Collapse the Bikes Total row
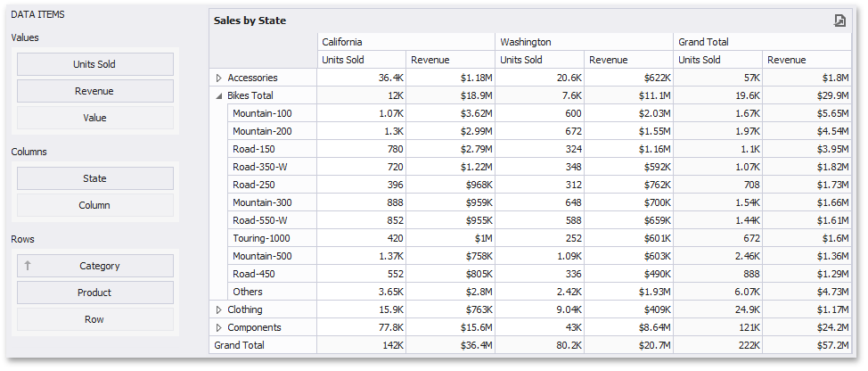The height and width of the screenshot is (371, 868). click(219, 95)
